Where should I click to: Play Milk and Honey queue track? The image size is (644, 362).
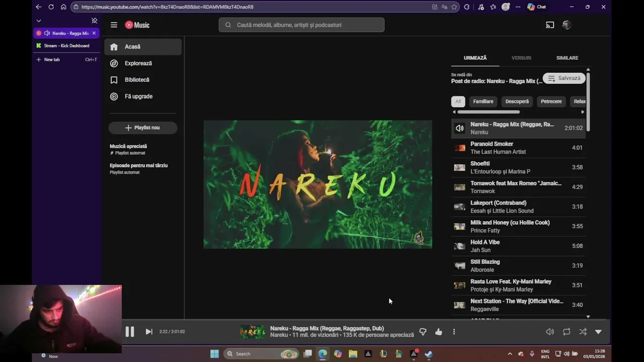click(x=518, y=226)
